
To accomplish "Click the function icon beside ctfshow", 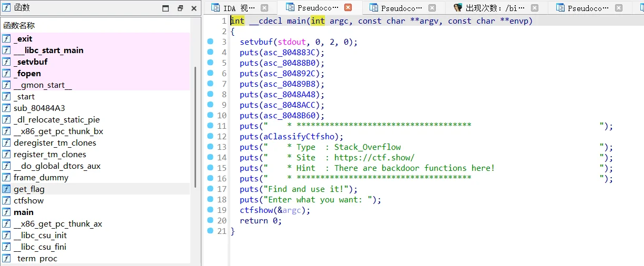I will pos(6,201).
